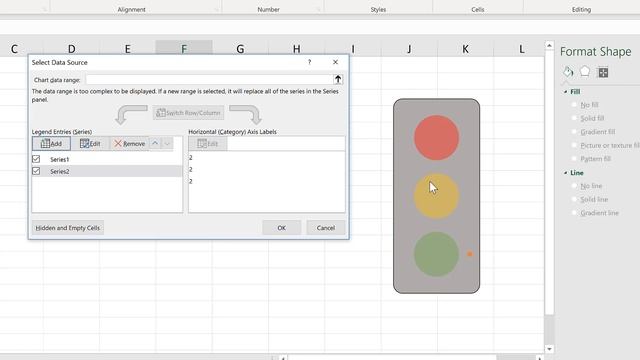Collapse the Fill section
Viewport: 640px width, 360px height.
[x=566, y=92]
